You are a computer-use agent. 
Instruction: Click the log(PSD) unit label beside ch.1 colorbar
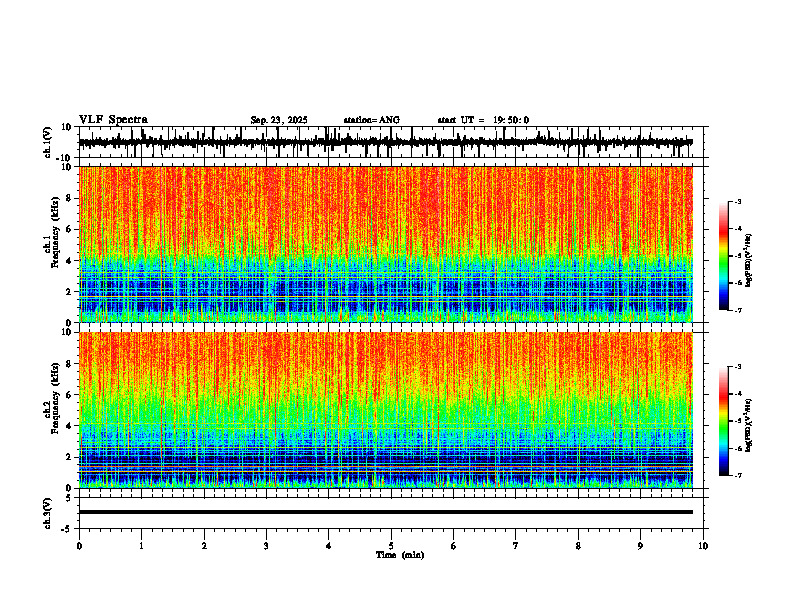click(749, 261)
